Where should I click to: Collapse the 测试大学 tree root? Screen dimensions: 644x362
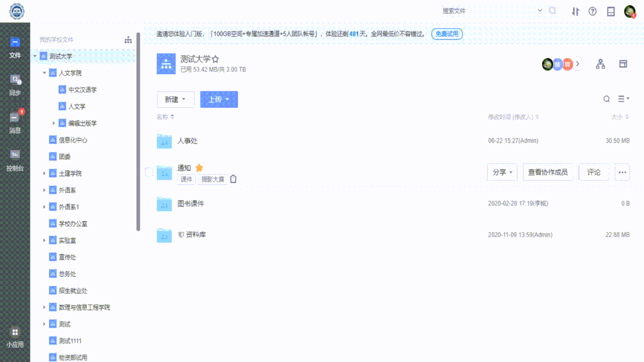[35, 56]
